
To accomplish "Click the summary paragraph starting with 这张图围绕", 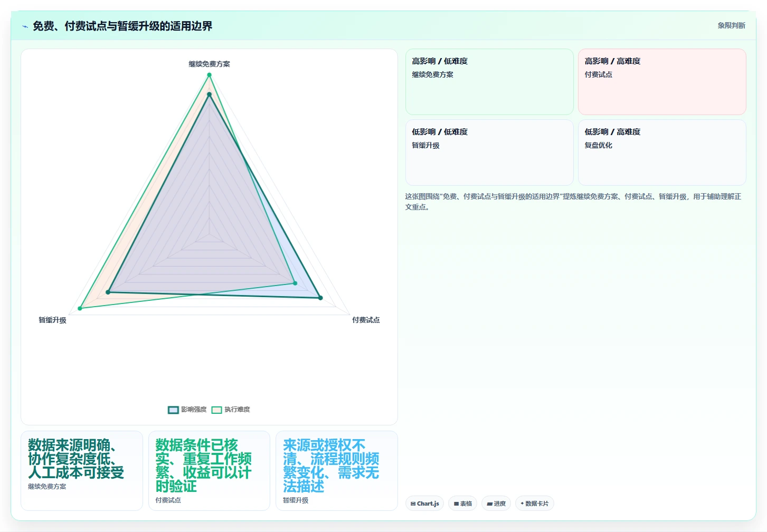I will pos(573,202).
